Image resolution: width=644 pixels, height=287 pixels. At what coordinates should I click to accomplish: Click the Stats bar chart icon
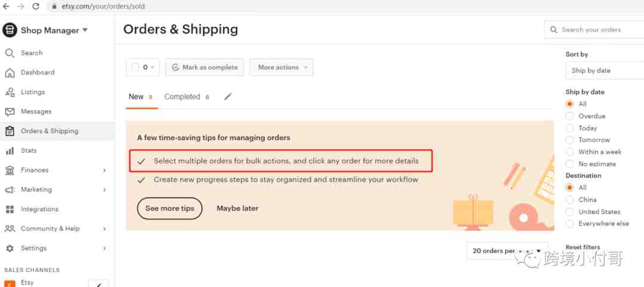click(x=10, y=151)
